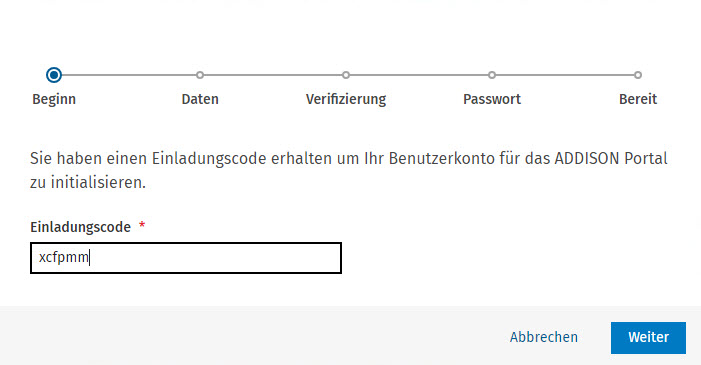Focus the Einladungscode input field
Screen dimensions: 701x365
point(186,258)
